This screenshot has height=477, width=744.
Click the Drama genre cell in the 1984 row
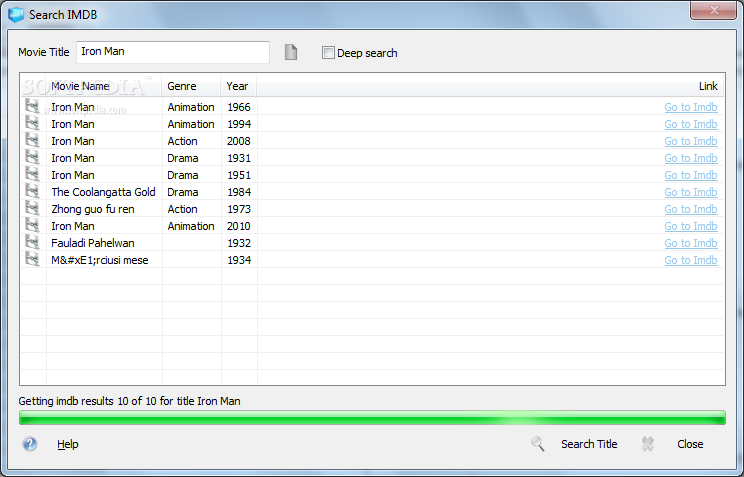[x=183, y=193]
